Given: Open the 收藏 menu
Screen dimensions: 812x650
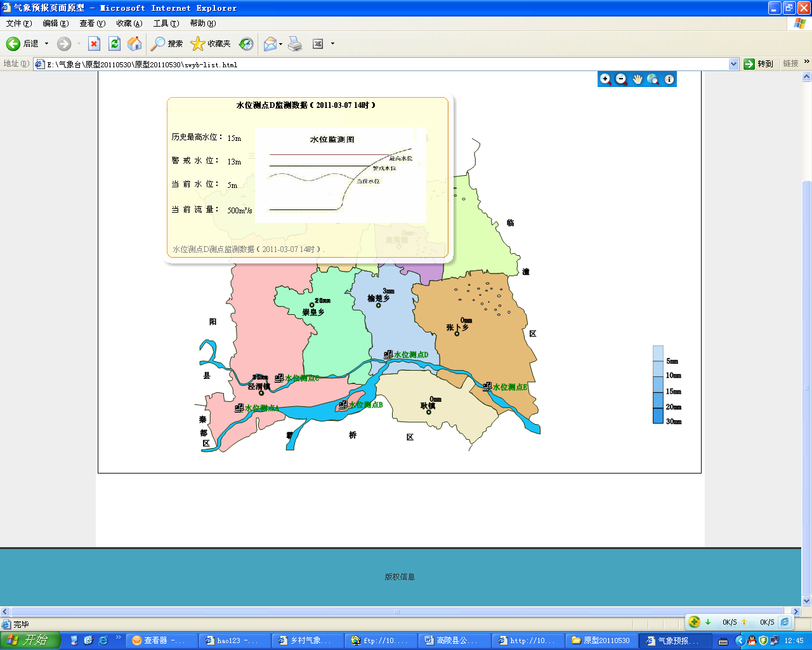Looking at the screenshot, I should [x=129, y=23].
